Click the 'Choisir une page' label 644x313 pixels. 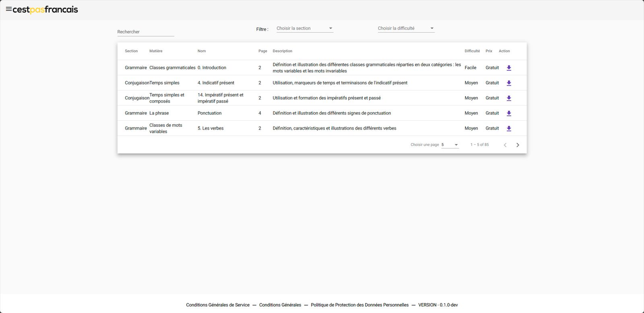point(425,145)
